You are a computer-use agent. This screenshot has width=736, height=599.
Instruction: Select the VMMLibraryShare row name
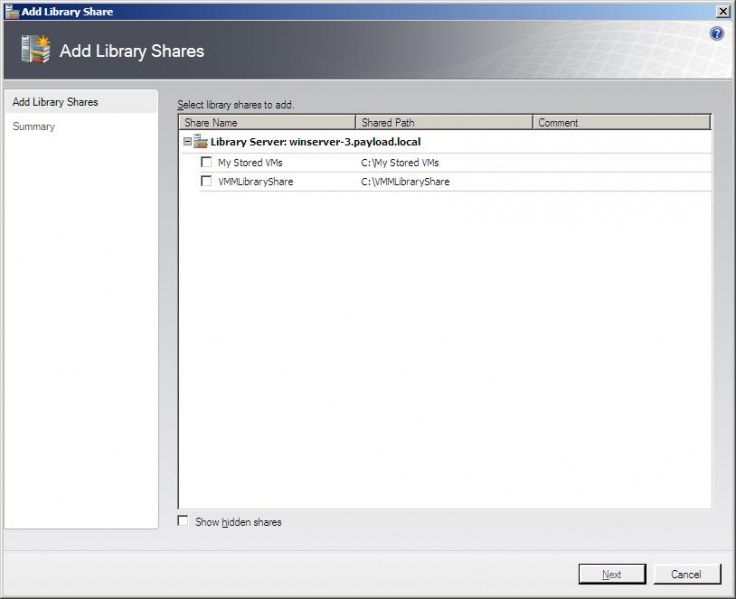point(255,182)
